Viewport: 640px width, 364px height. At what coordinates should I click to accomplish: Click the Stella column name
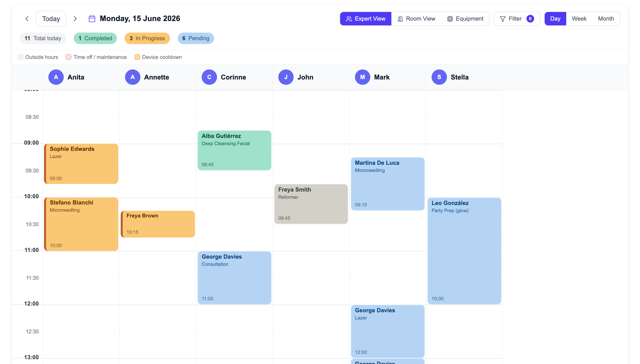pos(459,77)
